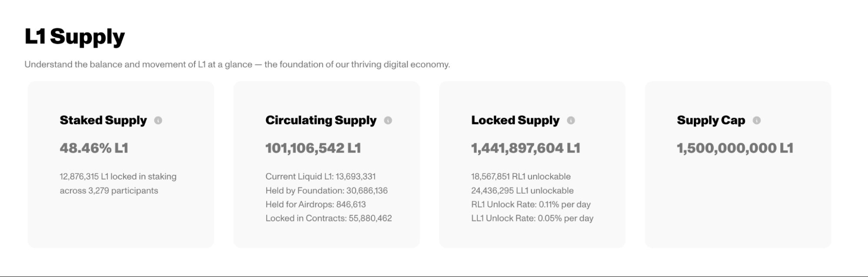The image size is (868, 277).
Task: Click the LL1 Unlock Rate line
Action: click(x=532, y=218)
